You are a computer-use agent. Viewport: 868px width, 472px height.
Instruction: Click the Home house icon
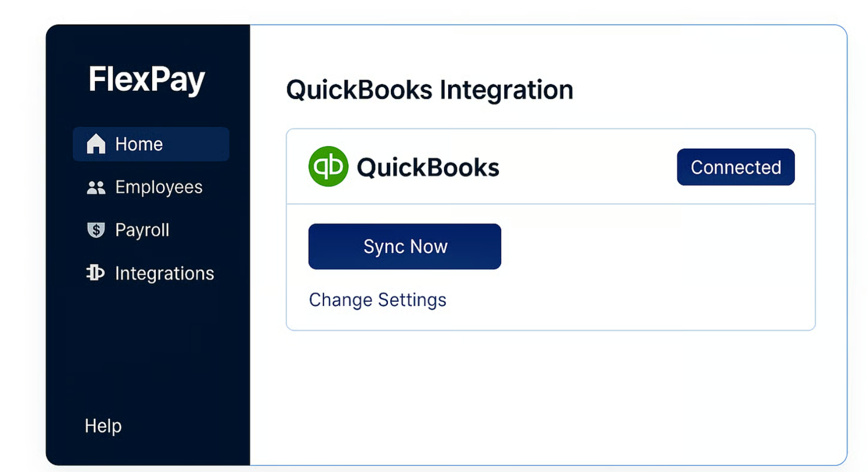click(96, 144)
